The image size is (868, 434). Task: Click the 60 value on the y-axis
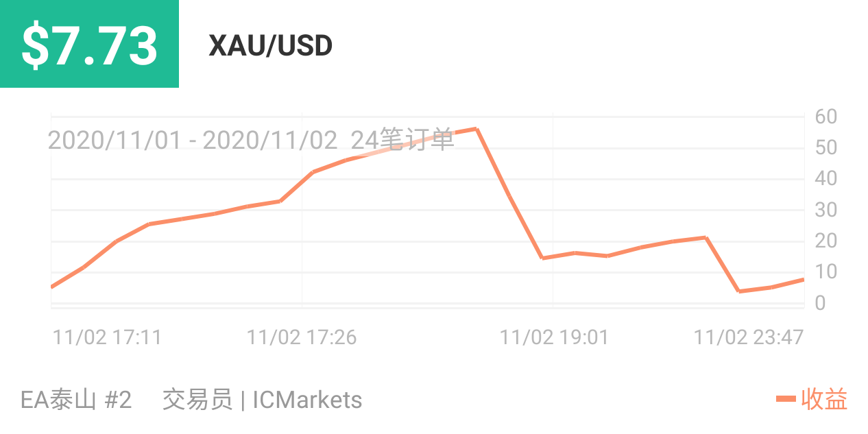(825, 117)
